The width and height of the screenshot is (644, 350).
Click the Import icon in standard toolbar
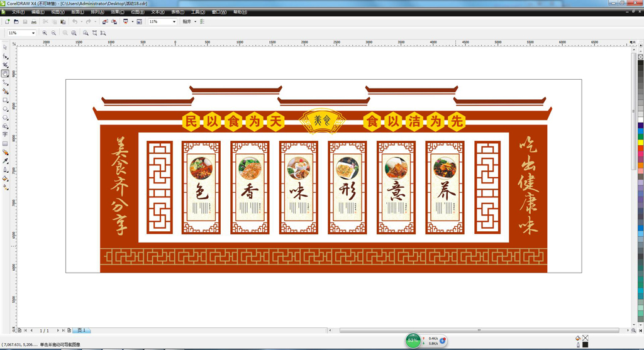click(x=105, y=22)
